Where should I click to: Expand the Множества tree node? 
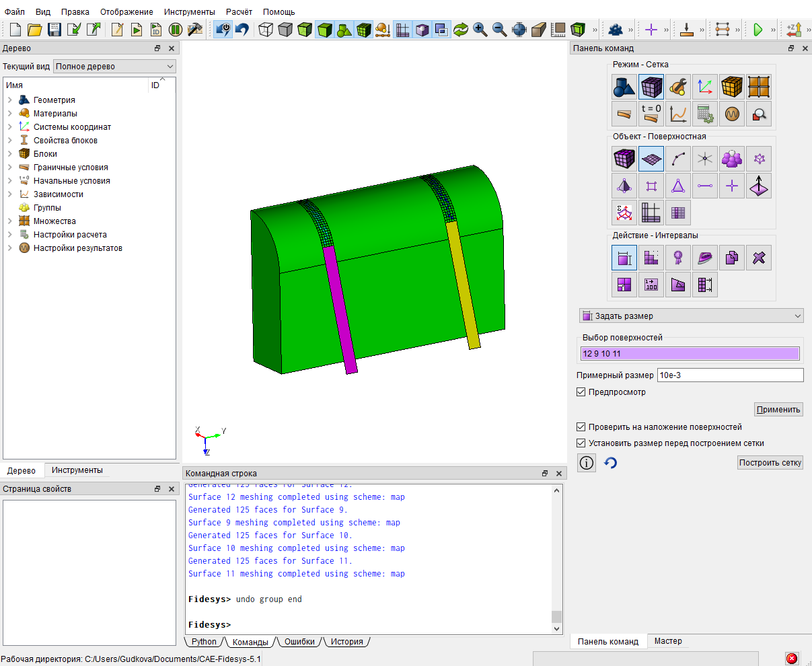click(x=10, y=221)
